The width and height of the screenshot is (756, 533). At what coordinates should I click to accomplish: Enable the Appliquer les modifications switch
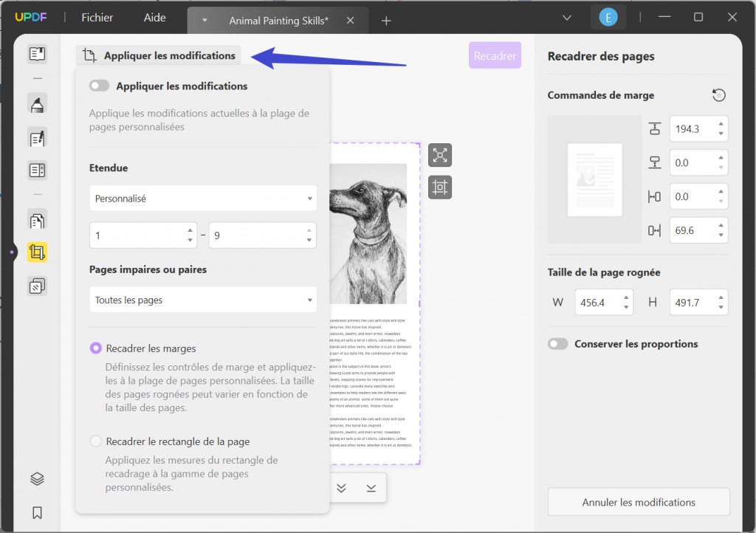[x=99, y=85]
